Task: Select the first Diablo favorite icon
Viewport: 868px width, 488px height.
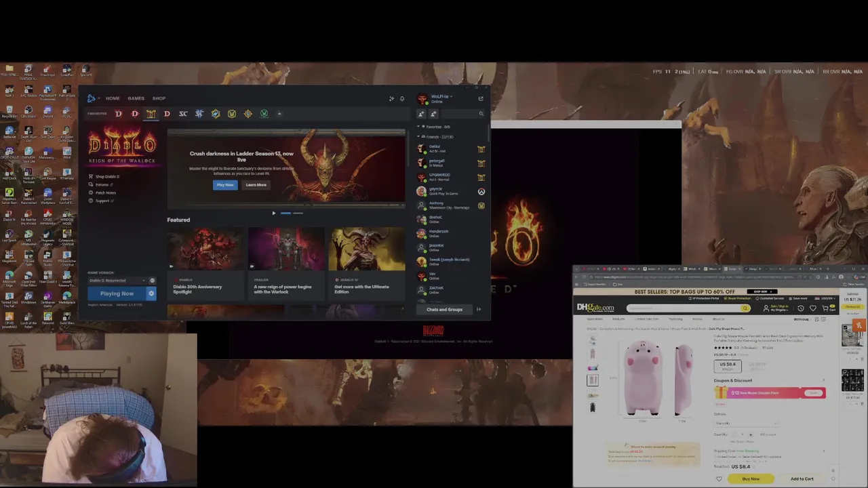Action: click(118, 114)
